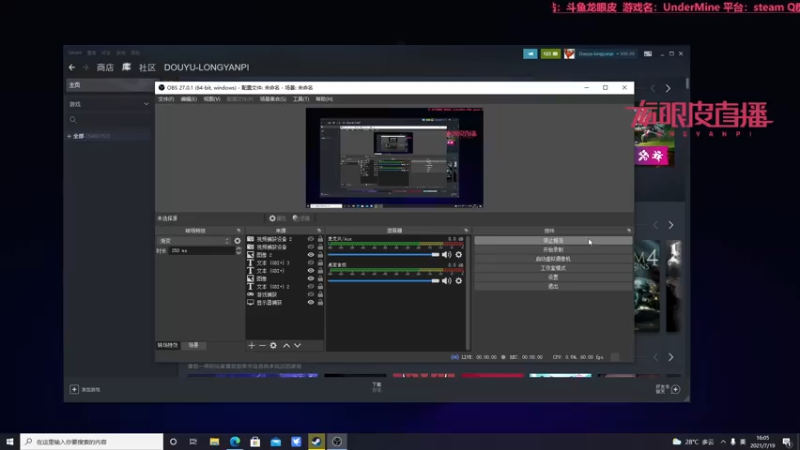Open the 麦克风/Aux audio settings gear
Screen dimensions: 800x450
(459, 255)
